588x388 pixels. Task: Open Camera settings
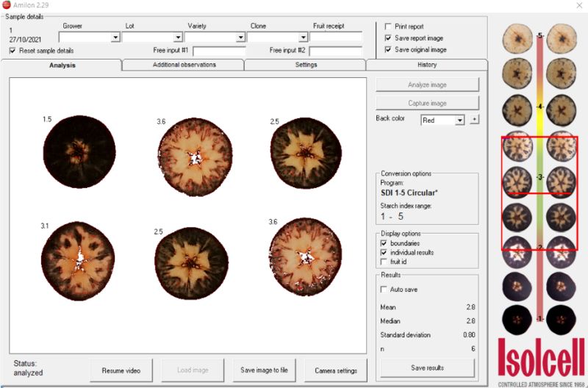(x=336, y=370)
